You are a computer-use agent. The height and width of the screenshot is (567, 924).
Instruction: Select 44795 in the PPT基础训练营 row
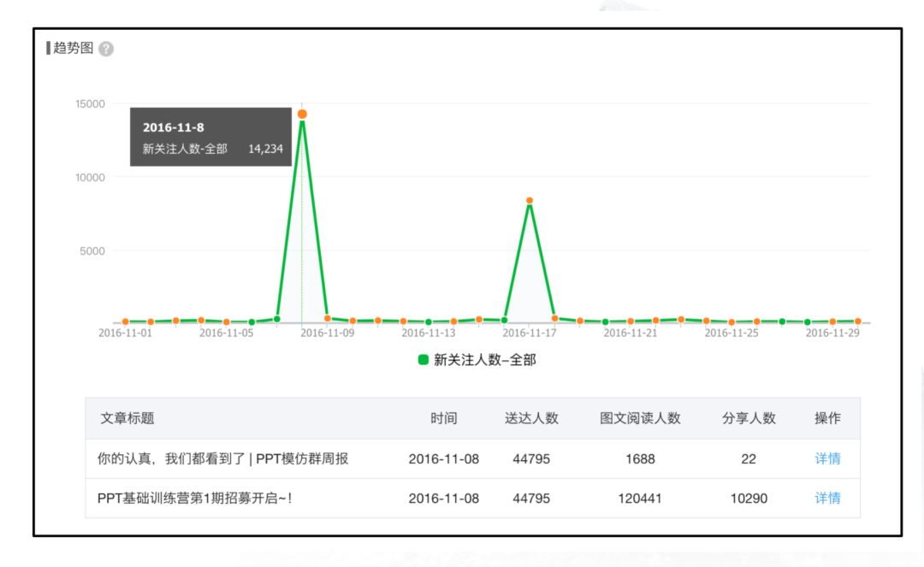(531, 498)
